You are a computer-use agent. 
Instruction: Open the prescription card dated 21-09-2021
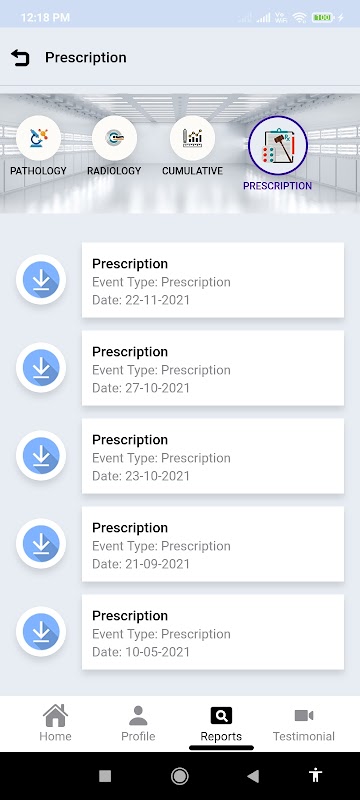(x=213, y=544)
